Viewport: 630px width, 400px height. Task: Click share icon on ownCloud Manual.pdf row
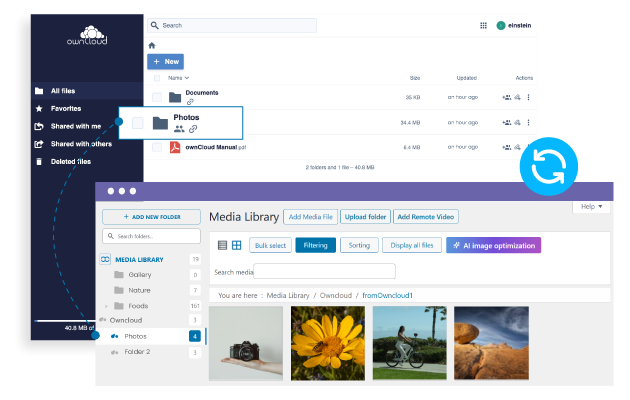(x=507, y=147)
